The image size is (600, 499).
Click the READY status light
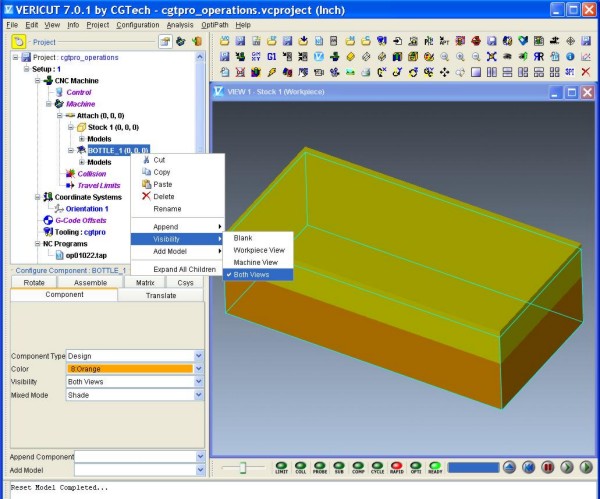click(x=435, y=466)
